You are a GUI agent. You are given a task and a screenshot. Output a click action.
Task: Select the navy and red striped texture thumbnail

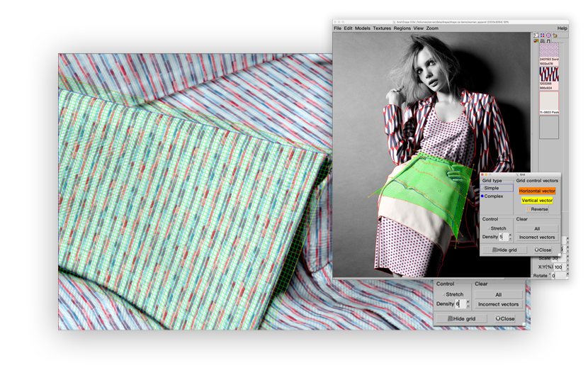tap(549, 74)
